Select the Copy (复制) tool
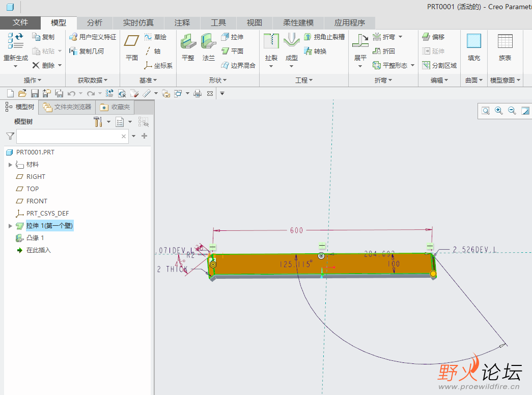Screen dimensions: 532x395 point(43,37)
